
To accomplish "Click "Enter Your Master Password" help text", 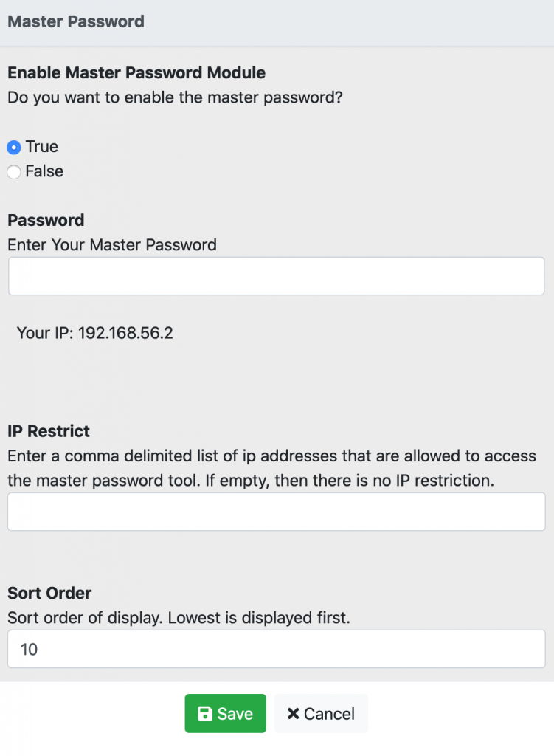I will tap(112, 245).
